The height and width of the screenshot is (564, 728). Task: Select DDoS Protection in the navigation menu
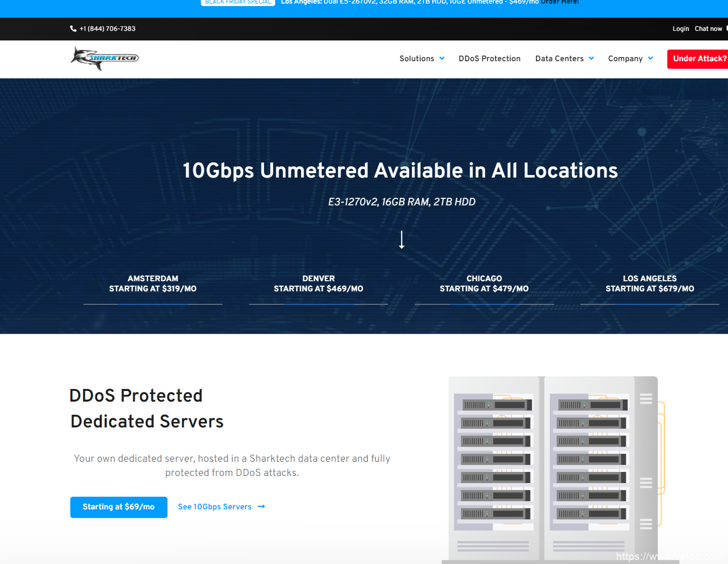tap(489, 59)
